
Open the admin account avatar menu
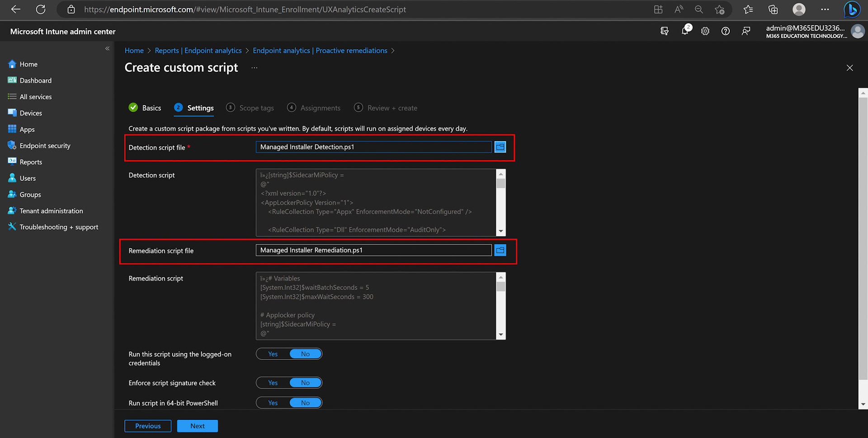pyautogui.click(x=858, y=31)
